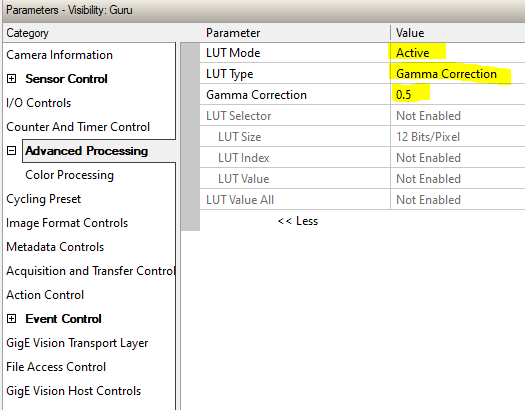The height and width of the screenshot is (410, 525).
Task: Select File Access Control category
Action: (56, 367)
